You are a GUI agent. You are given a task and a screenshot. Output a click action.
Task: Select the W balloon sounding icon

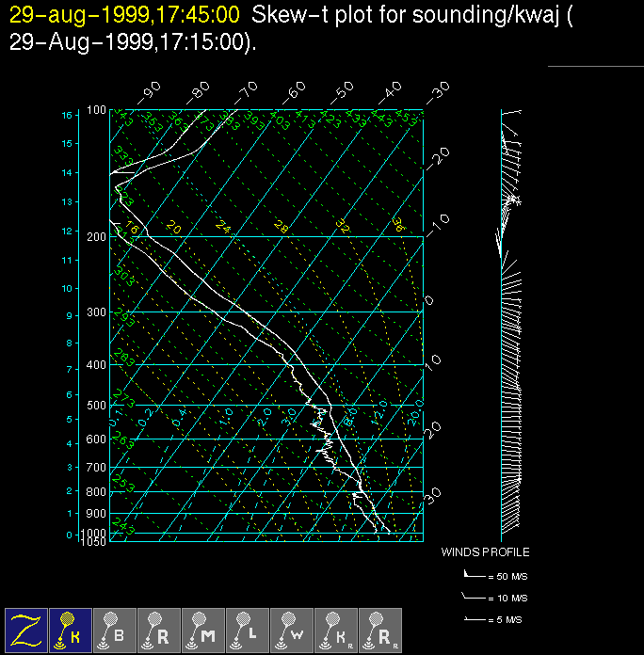(x=292, y=630)
